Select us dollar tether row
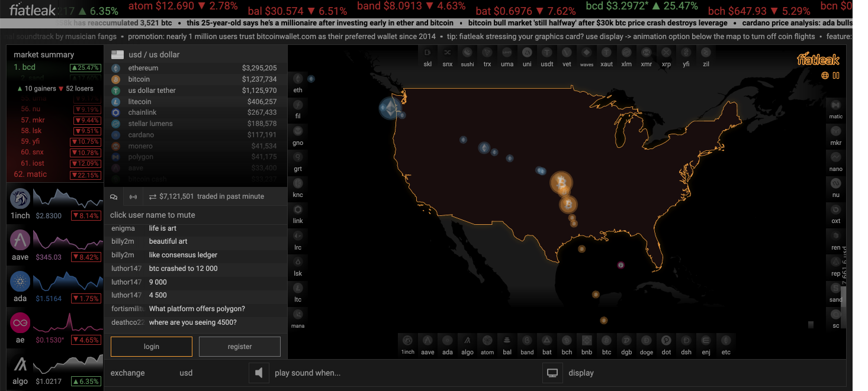Screen dimensions: 868x391 pyautogui.click(x=194, y=91)
